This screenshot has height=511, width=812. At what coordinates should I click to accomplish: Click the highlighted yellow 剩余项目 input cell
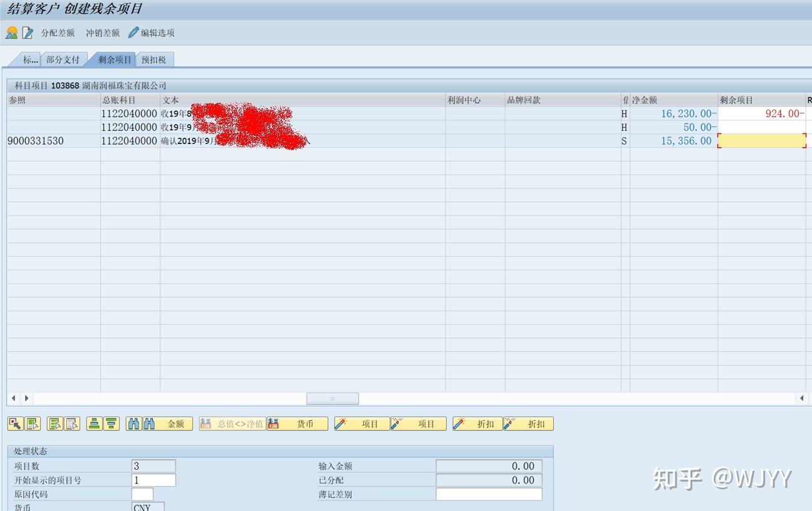coord(761,141)
